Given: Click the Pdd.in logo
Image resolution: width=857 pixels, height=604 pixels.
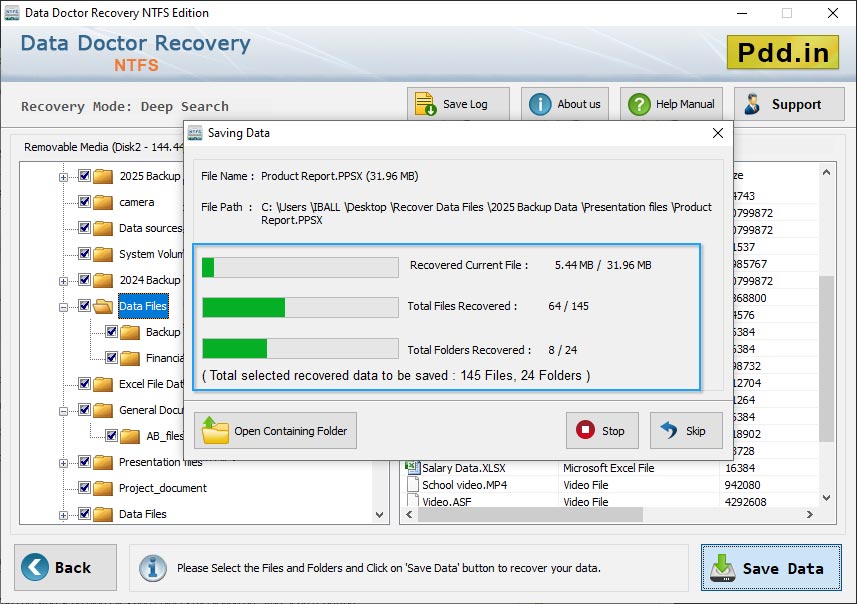Looking at the screenshot, I should [783, 52].
